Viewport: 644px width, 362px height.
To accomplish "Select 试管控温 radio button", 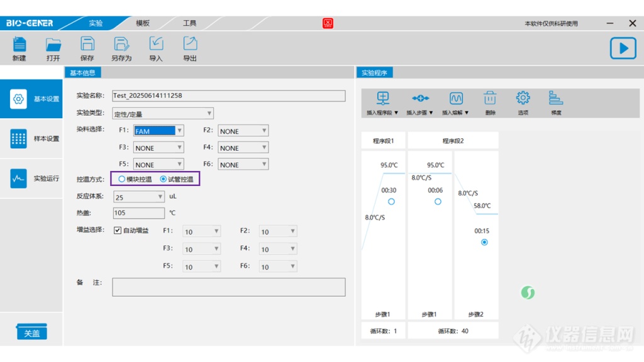I will (x=164, y=179).
